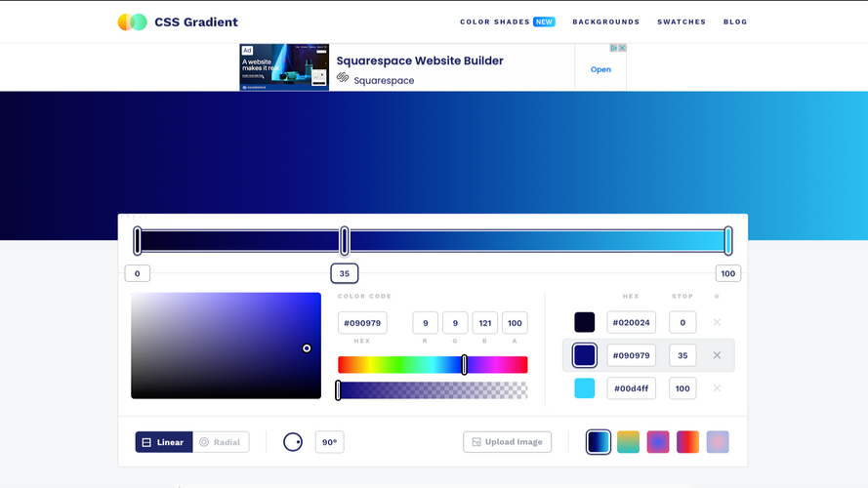The height and width of the screenshot is (488, 868).
Task: Select the #090979 color swatch
Action: (585, 355)
